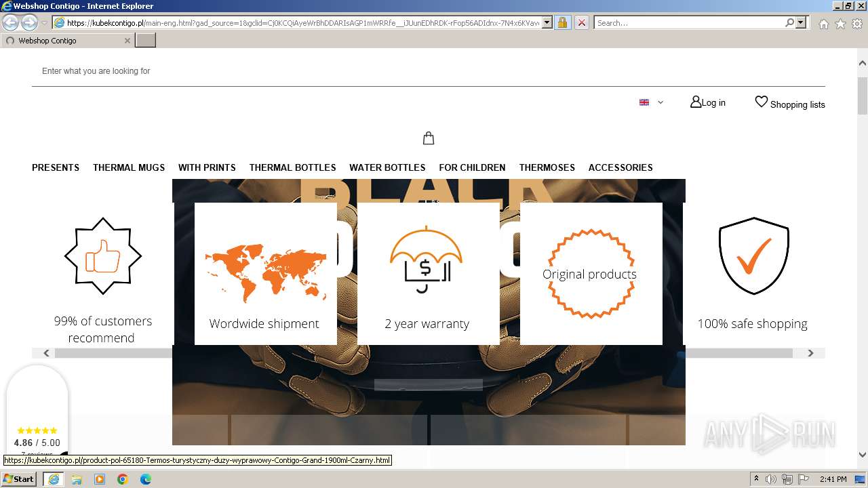Click page vertical scrollbar up arrow
This screenshot has height=488, width=868.
point(863,63)
